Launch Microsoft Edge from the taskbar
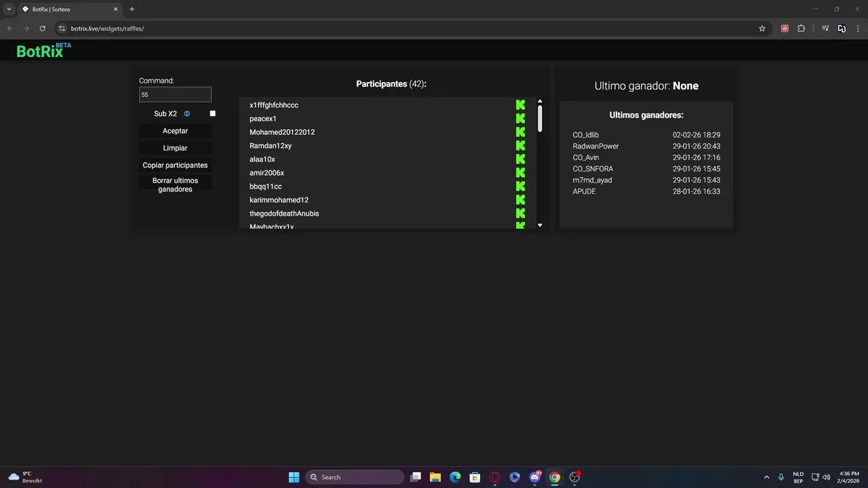The width and height of the screenshot is (868, 488). pos(455,477)
